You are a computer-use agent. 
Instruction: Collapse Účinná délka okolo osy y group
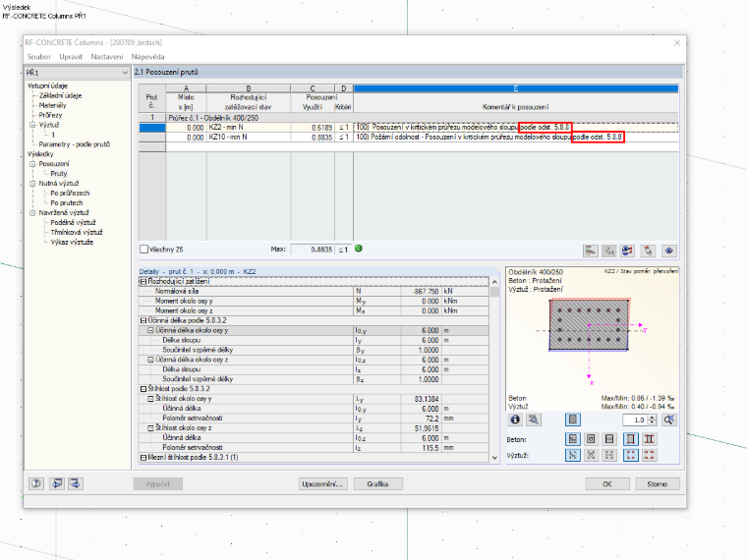(x=150, y=330)
